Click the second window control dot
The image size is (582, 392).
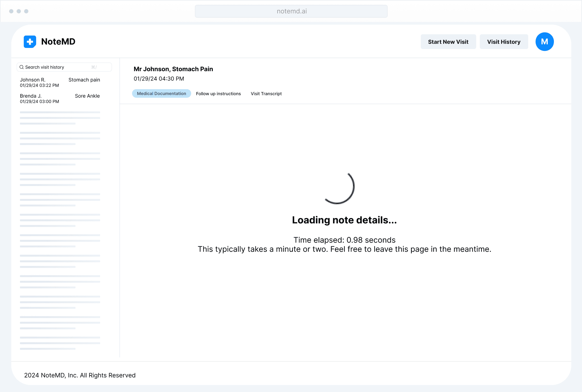coord(19,11)
